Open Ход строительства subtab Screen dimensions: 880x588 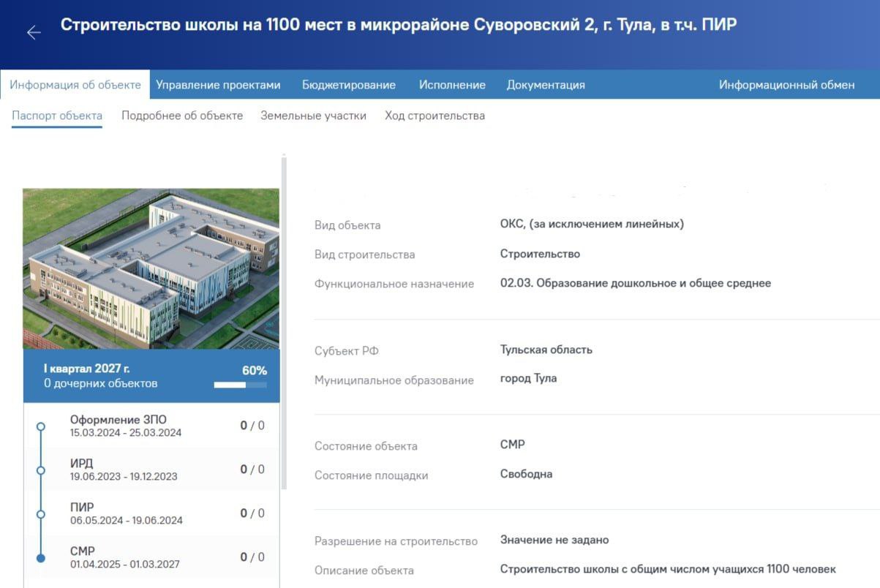[x=435, y=116]
